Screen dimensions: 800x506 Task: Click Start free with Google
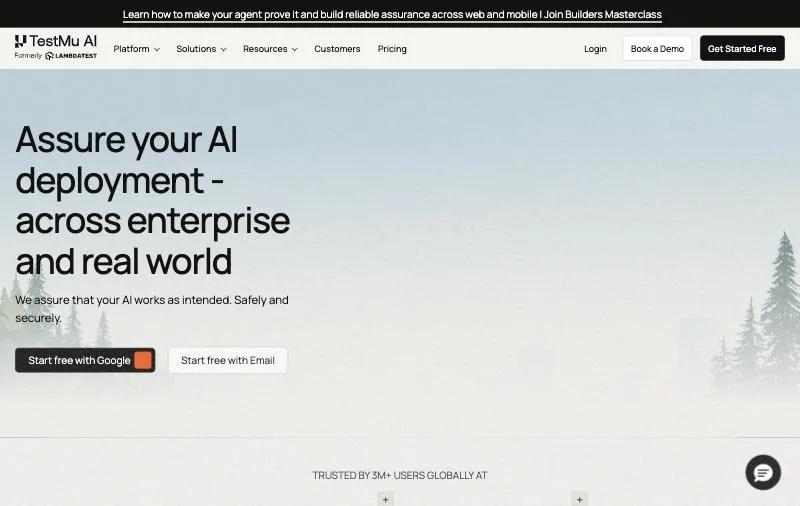[x=85, y=360]
